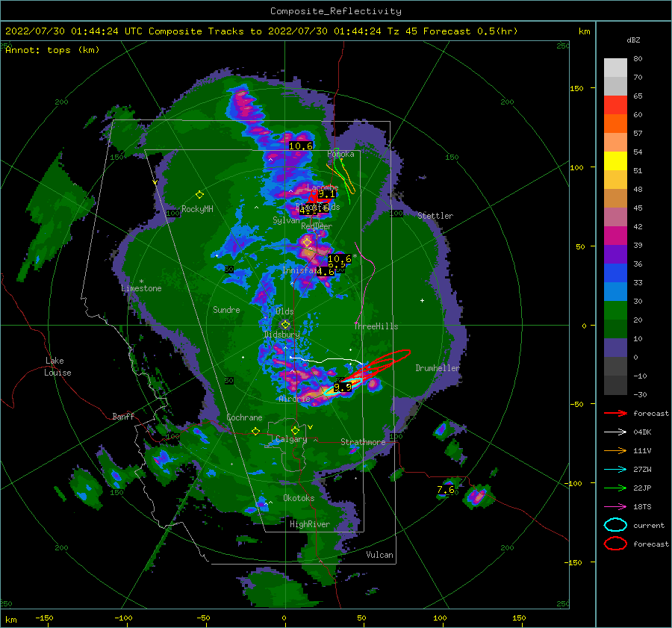
Task: Select the magenta 18TS track arrow in legend
Action: (x=615, y=507)
